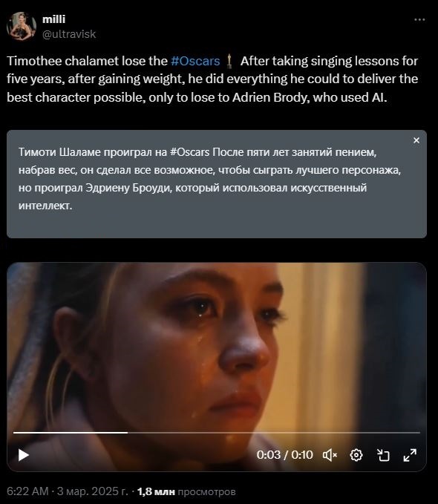The height and width of the screenshot is (504, 438).
Task: Click the English tweet text
Action: (x=212, y=79)
